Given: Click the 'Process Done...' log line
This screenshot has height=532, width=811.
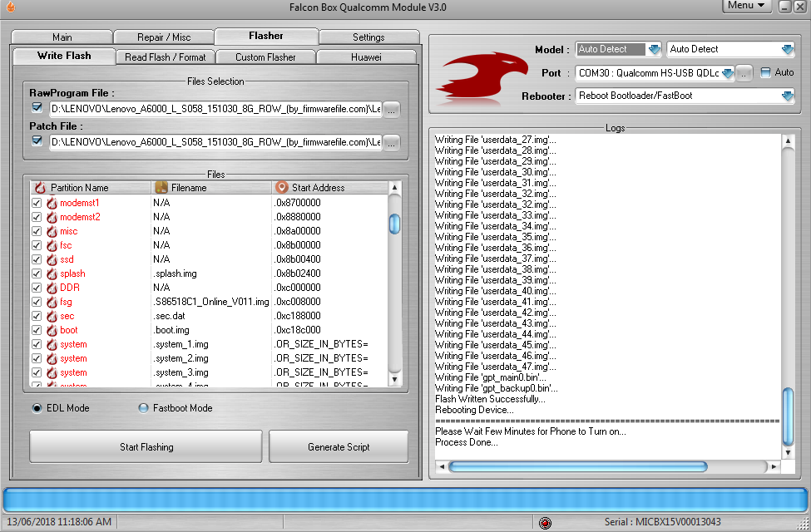Looking at the screenshot, I should [x=466, y=442].
